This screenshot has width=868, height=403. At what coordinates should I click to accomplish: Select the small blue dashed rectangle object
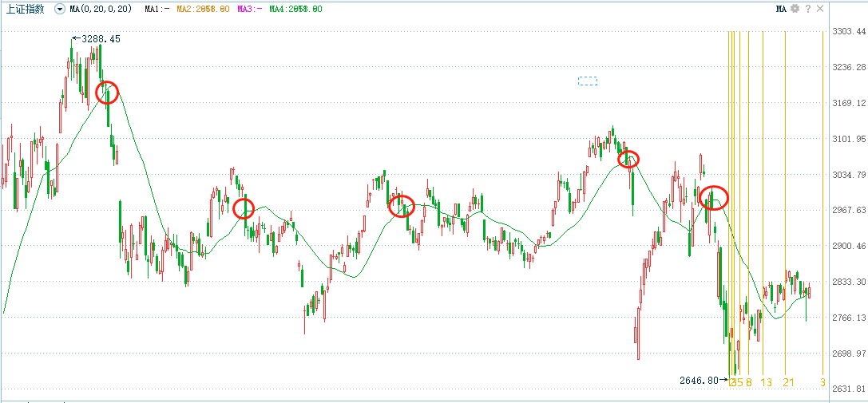coord(588,81)
